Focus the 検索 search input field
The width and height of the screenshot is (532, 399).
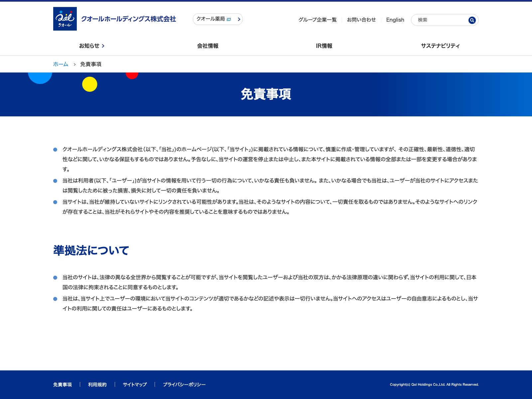[441, 20]
